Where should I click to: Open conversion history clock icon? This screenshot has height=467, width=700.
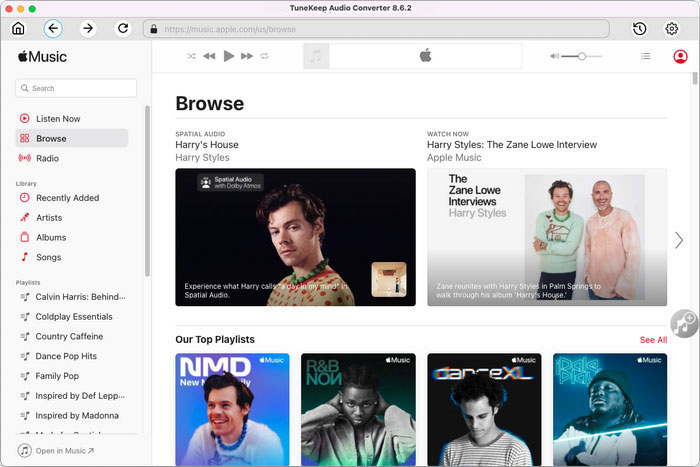[639, 29]
